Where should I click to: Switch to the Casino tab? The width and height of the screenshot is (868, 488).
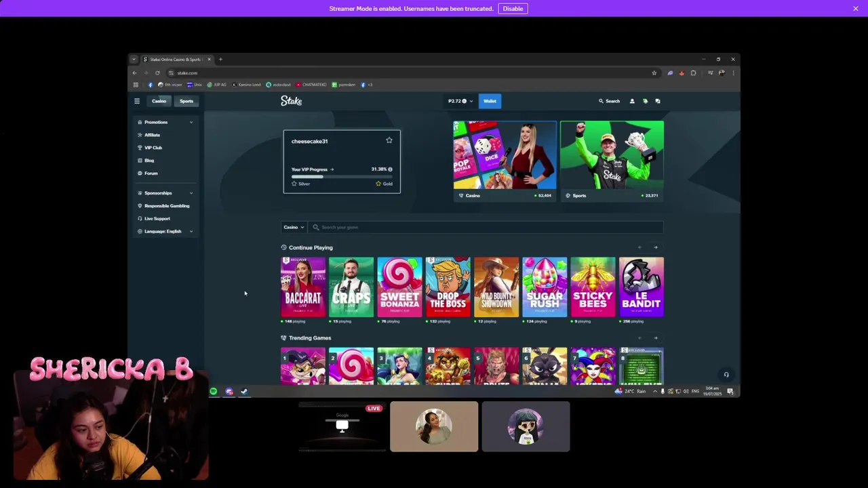click(x=159, y=101)
